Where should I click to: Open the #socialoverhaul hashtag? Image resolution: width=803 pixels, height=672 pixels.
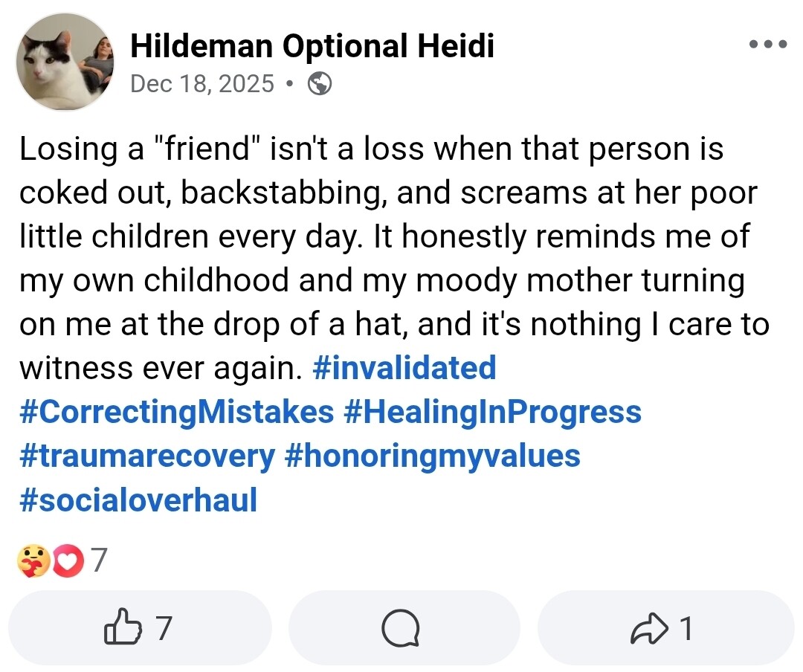pyautogui.click(x=138, y=499)
